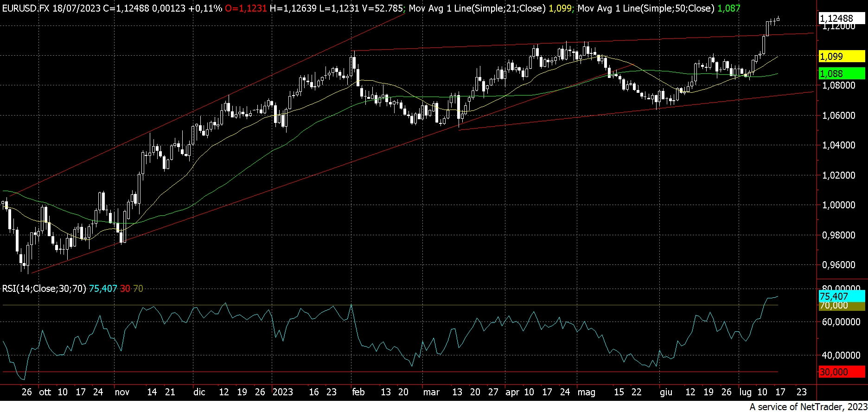Image resolution: width=868 pixels, height=412 pixels.
Task: Select the 0,96000 price axis label
Action: pyautogui.click(x=838, y=265)
